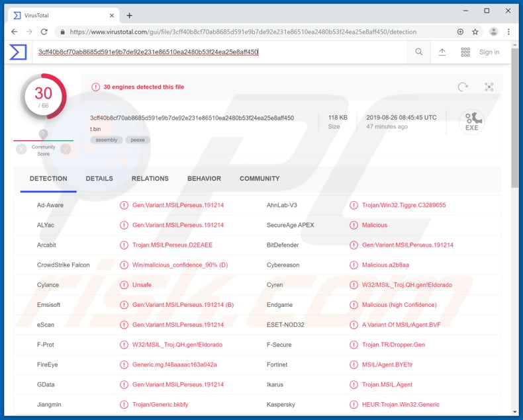Select the DETECTION tab
523x420 pixels.
48,179
